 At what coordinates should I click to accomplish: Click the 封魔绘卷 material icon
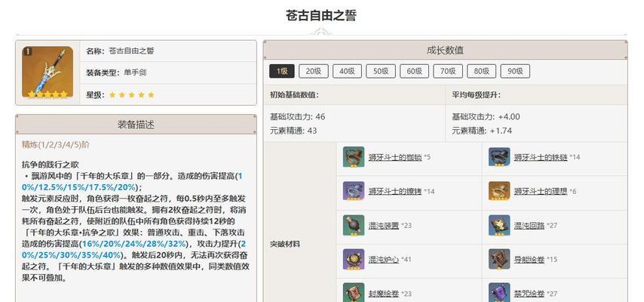(354, 293)
